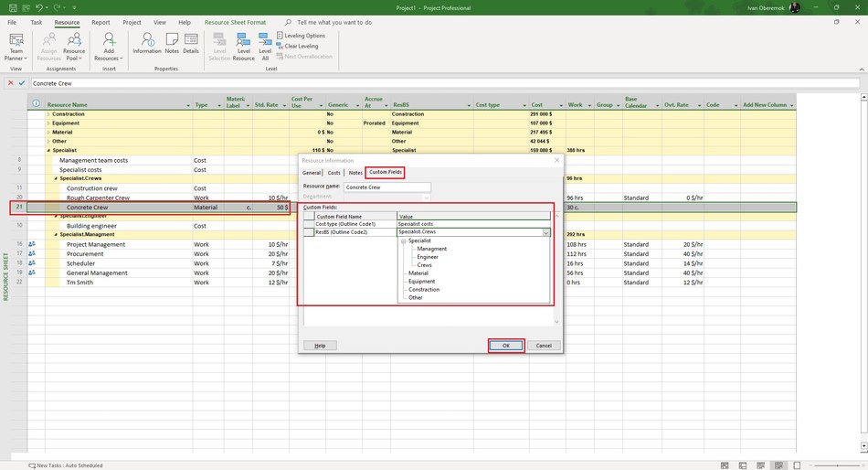Viewport: 868px width, 470px height.
Task: Open resource Information from the ribbon
Action: [x=147, y=43]
